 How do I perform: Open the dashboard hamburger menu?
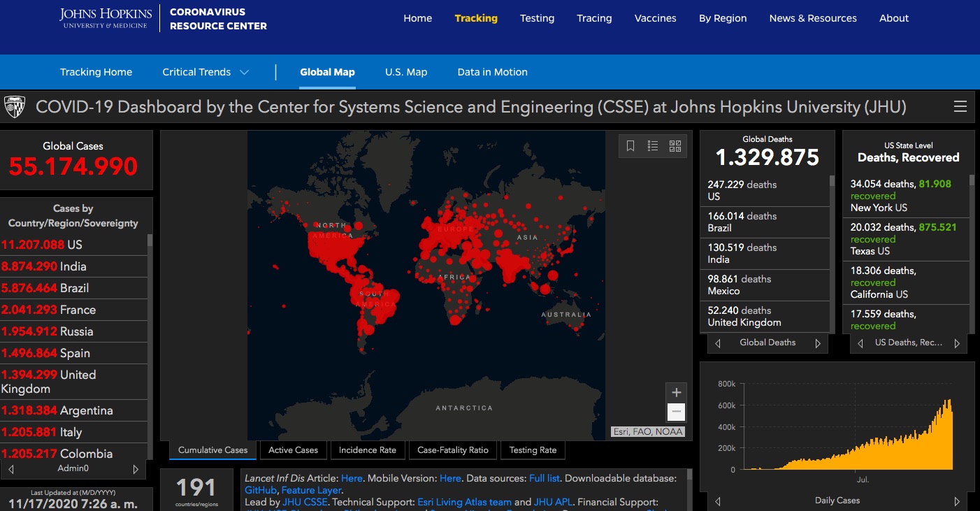click(960, 107)
